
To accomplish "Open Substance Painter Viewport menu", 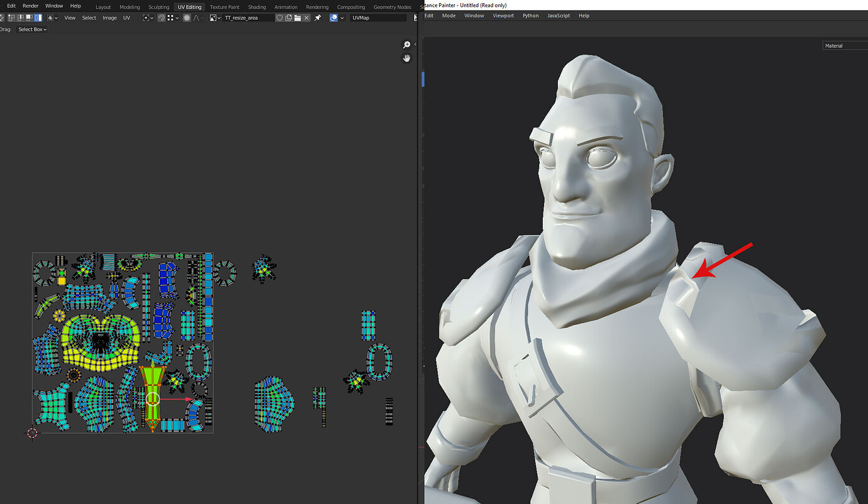I will point(503,15).
